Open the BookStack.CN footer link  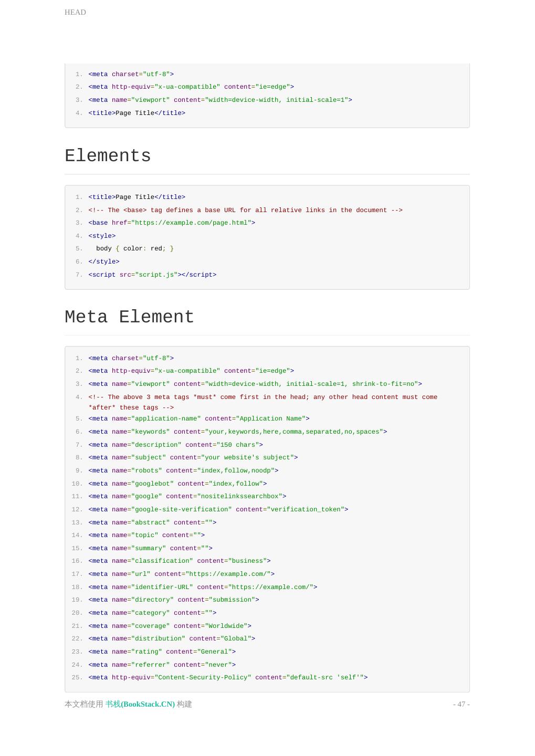click(140, 704)
